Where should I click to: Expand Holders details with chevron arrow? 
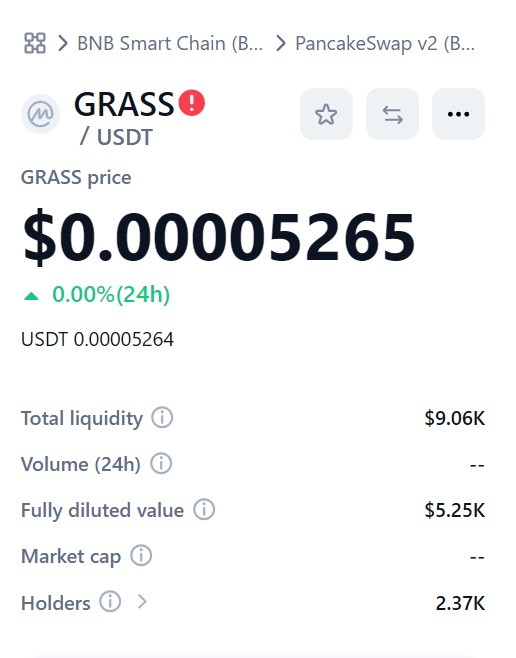point(142,602)
